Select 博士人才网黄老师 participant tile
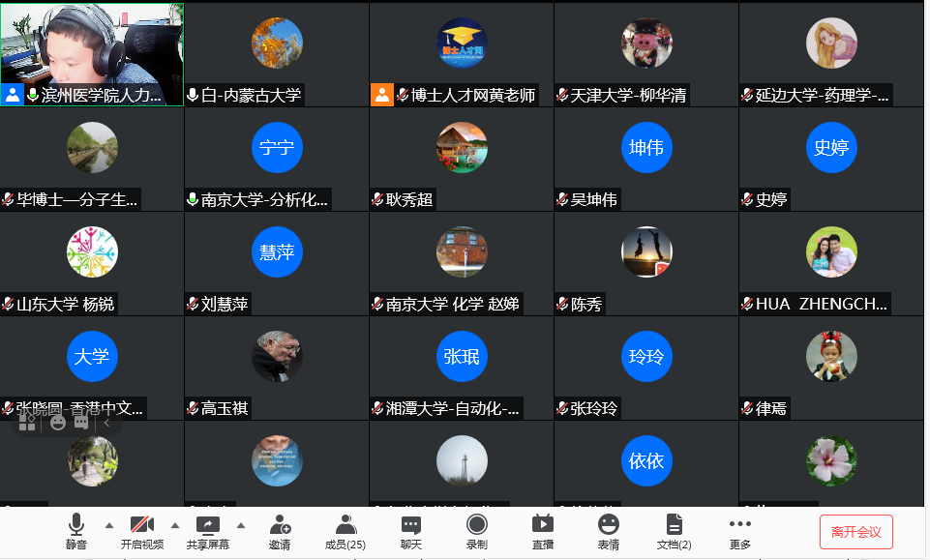 (x=462, y=54)
